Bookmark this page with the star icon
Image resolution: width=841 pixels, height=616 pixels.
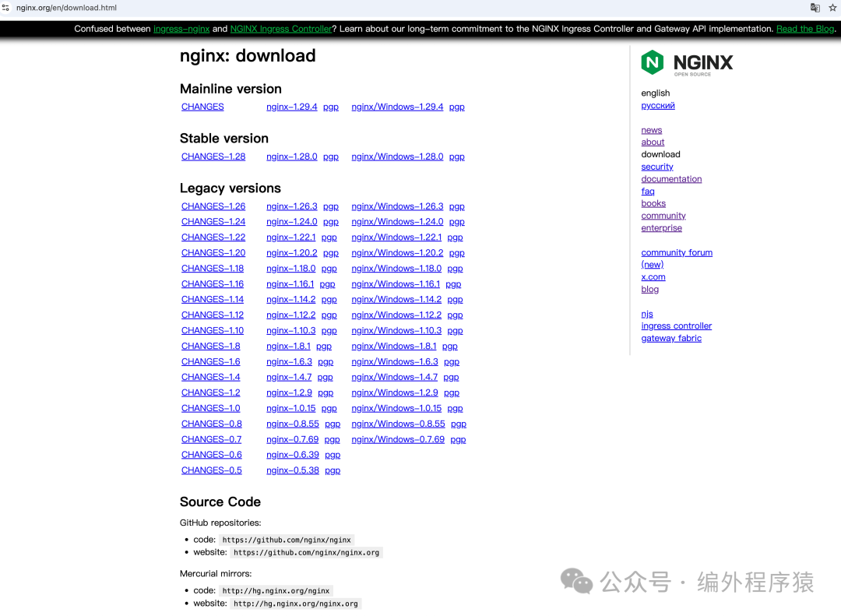(x=832, y=8)
